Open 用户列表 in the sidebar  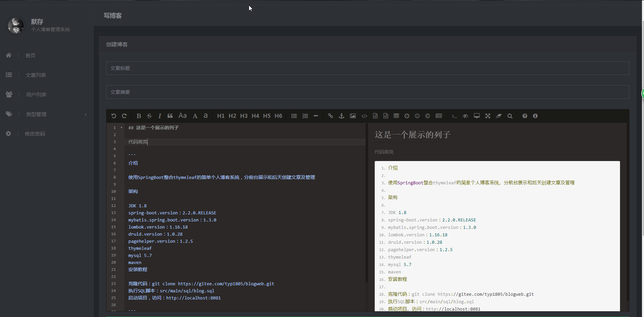36,95
